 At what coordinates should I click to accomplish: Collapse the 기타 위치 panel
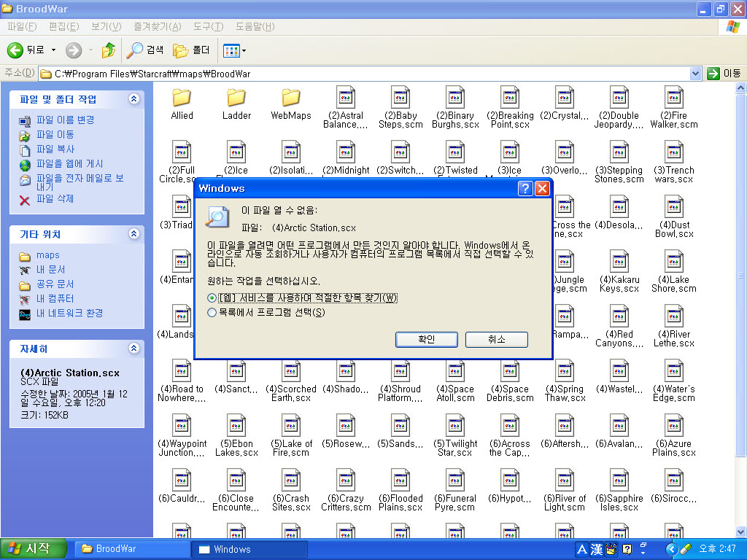(x=134, y=234)
